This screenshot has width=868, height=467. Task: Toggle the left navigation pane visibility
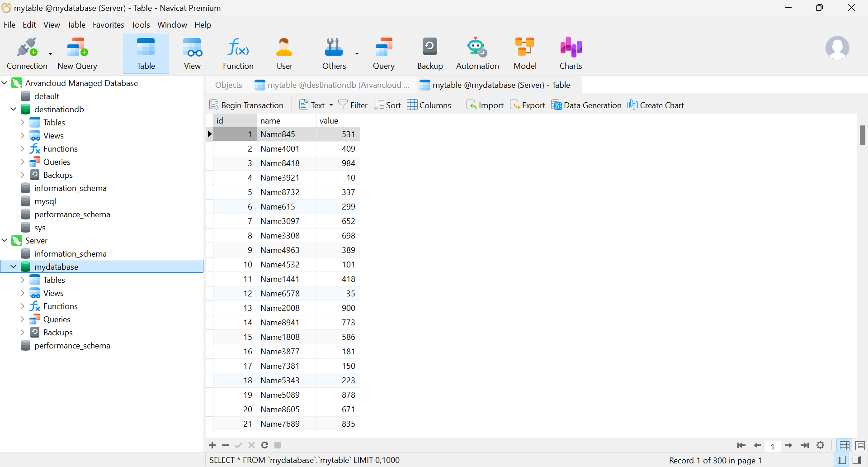tap(841, 460)
